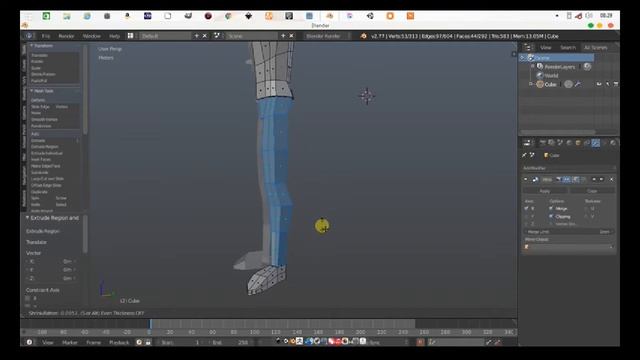This screenshot has width=640, height=360.
Task: Toggle modifier display in viewport button
Action: [x=567, y=179]
